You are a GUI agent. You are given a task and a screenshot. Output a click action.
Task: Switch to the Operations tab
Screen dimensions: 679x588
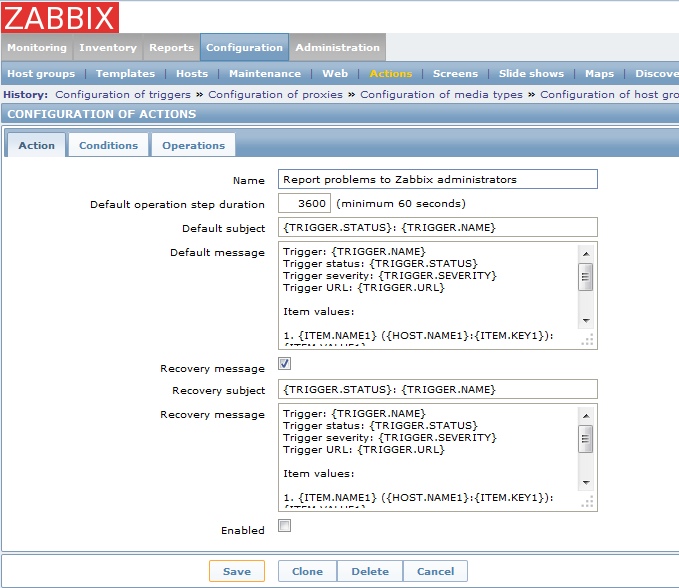coord(194,145)
